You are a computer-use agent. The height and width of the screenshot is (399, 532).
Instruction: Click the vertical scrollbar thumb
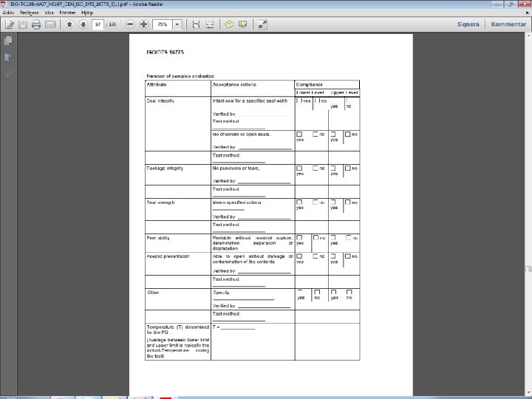528,269
